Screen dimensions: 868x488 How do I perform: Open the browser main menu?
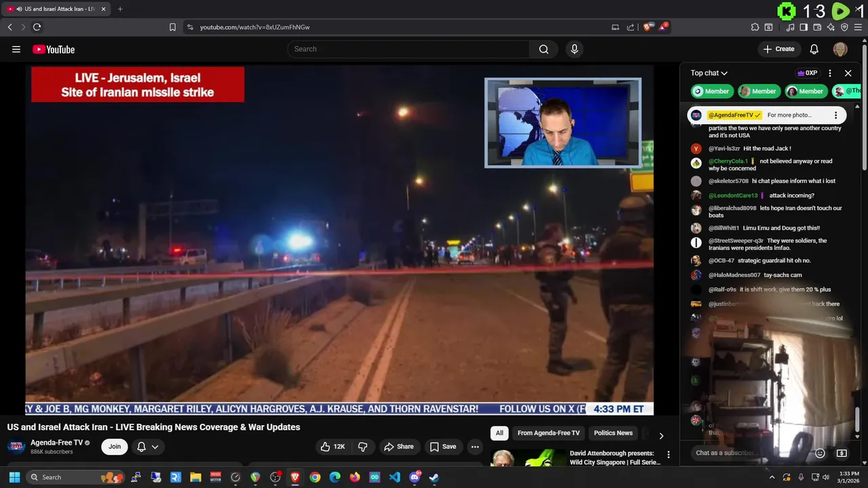pos(859,27)
